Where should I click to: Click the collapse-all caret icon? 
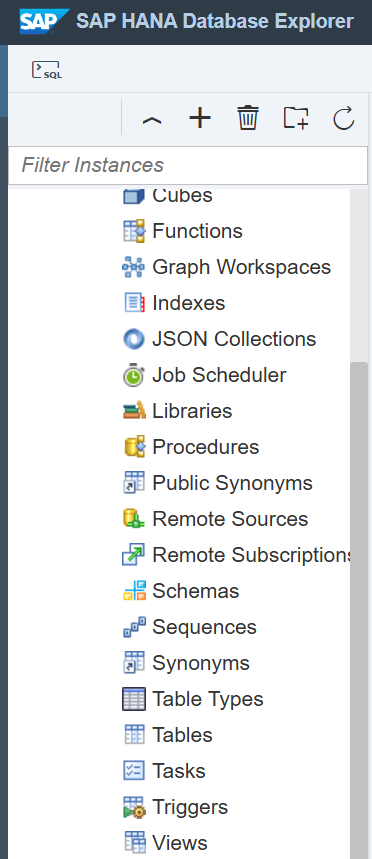(x=152, y=118)
